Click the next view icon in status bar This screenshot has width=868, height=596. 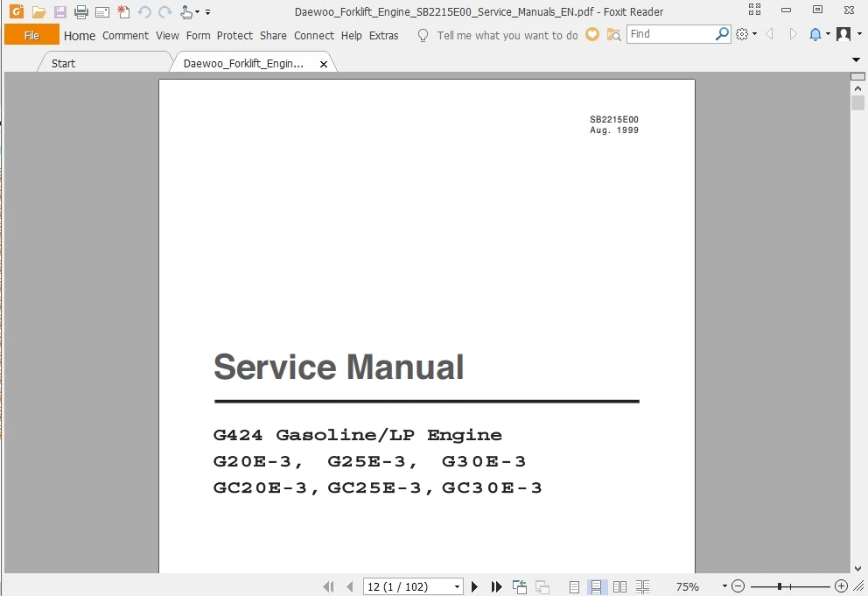tap(542, 586)
